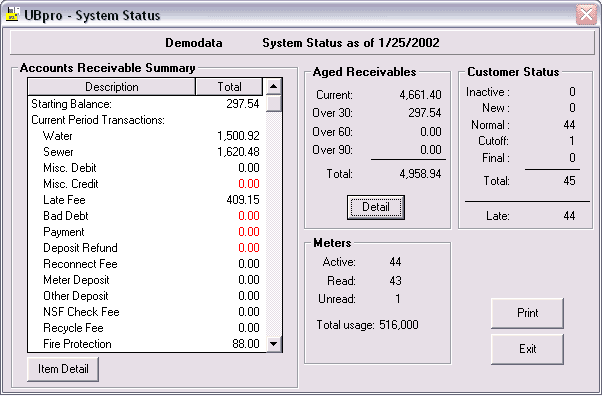Click the Late Fee value 409.15

[243, 200]
